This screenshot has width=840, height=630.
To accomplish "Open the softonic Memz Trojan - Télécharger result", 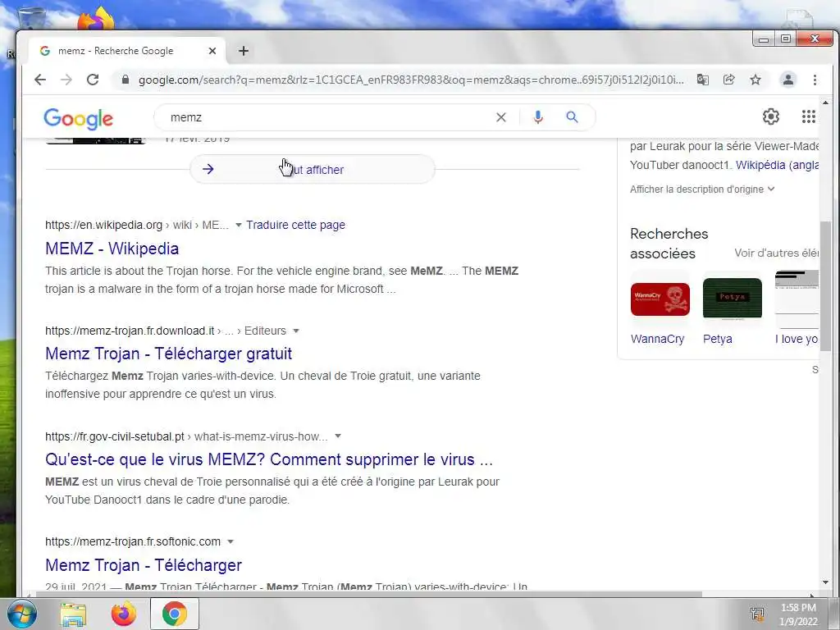I will (x=144, y=565).
